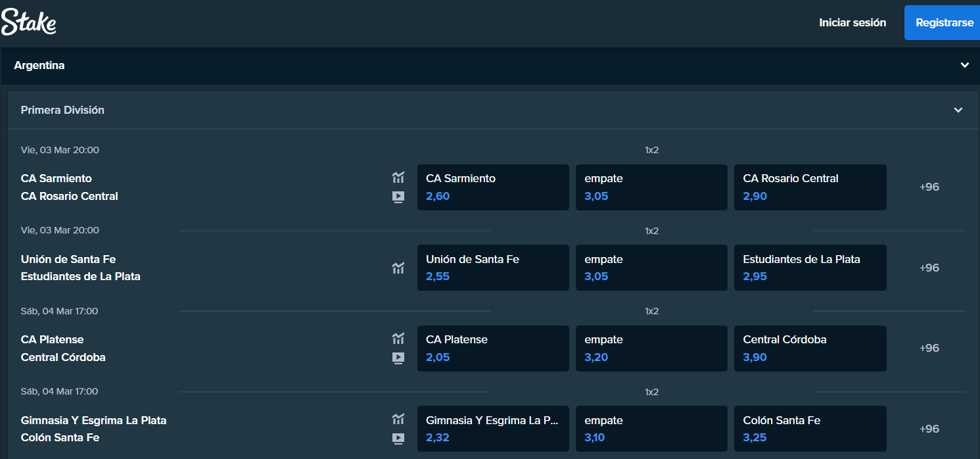
Task: Open Central Córdoba team name in match list
Action: (x=63, y=357)
